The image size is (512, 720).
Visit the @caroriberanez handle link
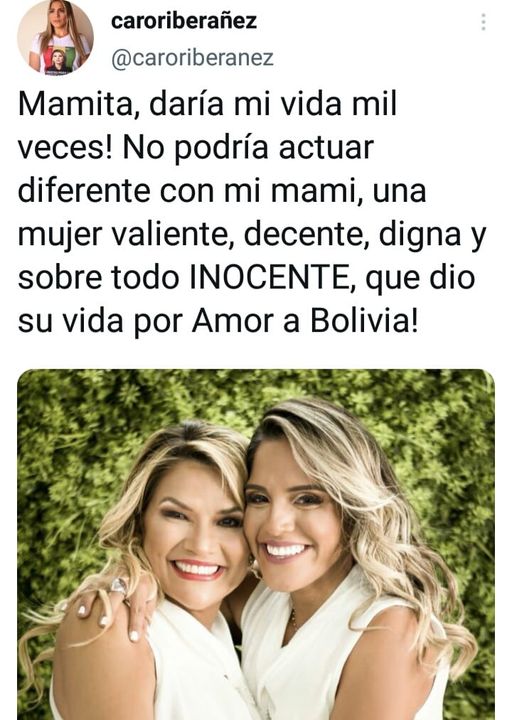tap(192, 58)
